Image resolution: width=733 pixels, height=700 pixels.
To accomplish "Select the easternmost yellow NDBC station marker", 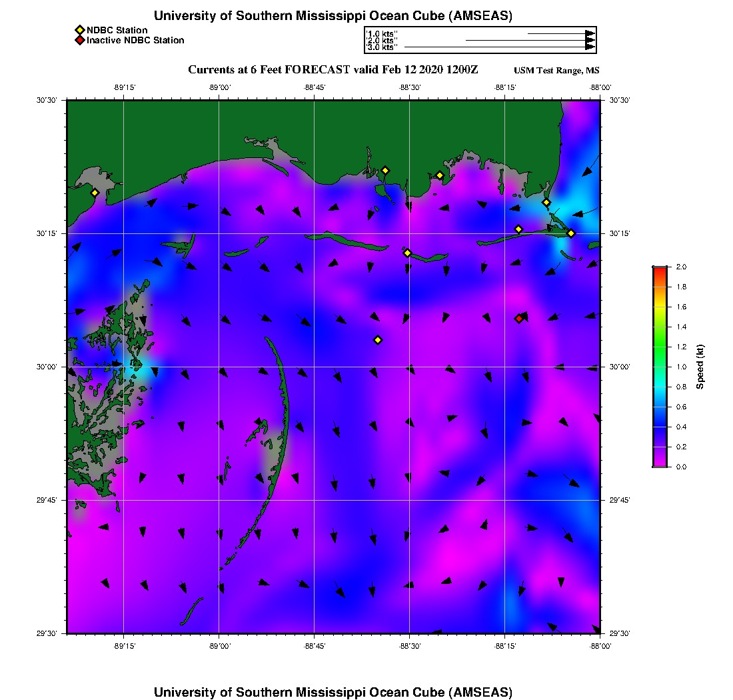I will (571, 233).
